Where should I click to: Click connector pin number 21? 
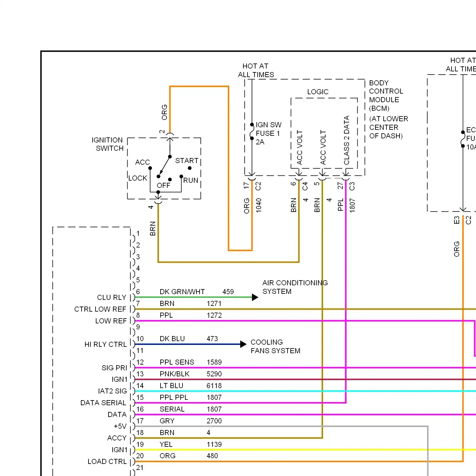140,467
